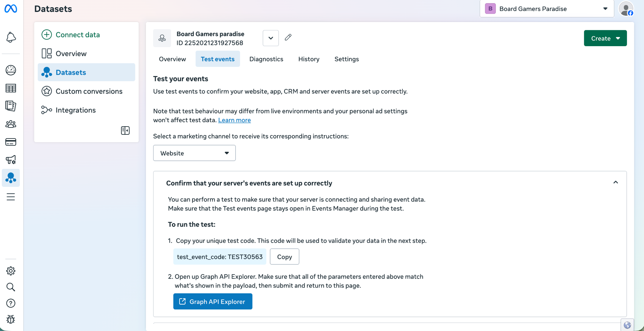Open the user profile avatar
Image resolution: width=644 pixels, height=331 pixels.
[626, 9]
